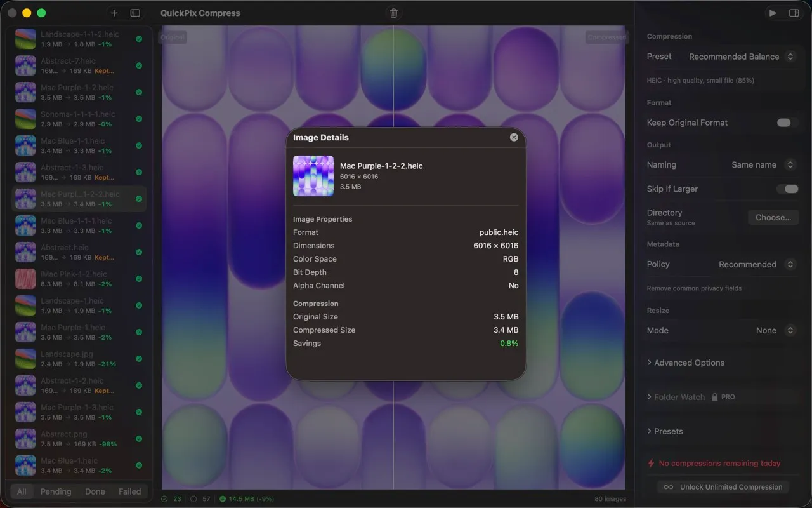Toggle the right inspector panel icon

[x=794, y=13]
